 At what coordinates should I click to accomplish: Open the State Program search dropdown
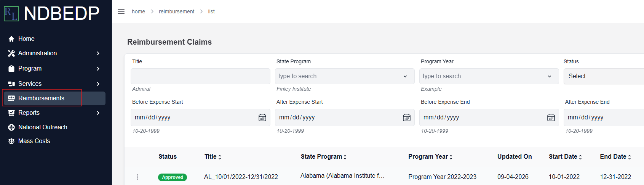coord(345,76)
